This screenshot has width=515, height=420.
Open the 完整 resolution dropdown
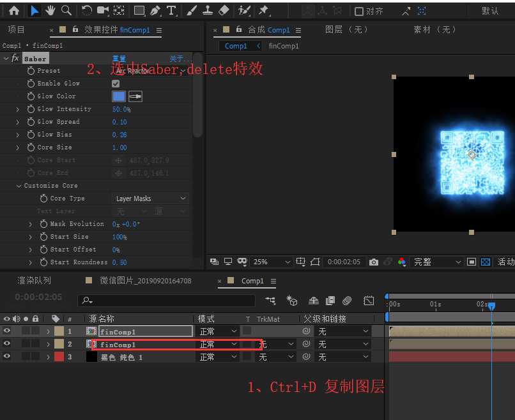(437, 262)
